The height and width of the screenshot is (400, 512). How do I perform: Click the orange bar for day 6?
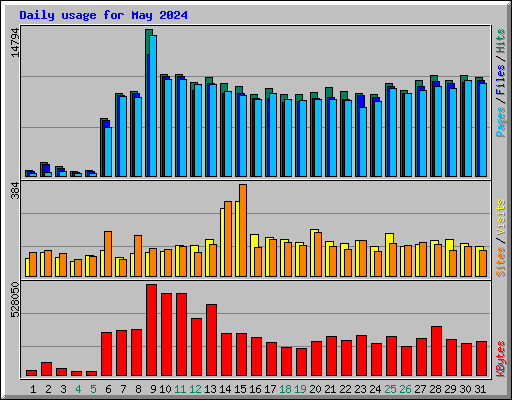[x=108, y=254]
